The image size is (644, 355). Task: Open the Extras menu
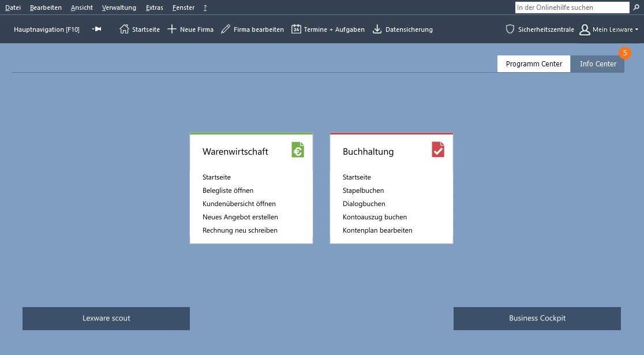155,8
